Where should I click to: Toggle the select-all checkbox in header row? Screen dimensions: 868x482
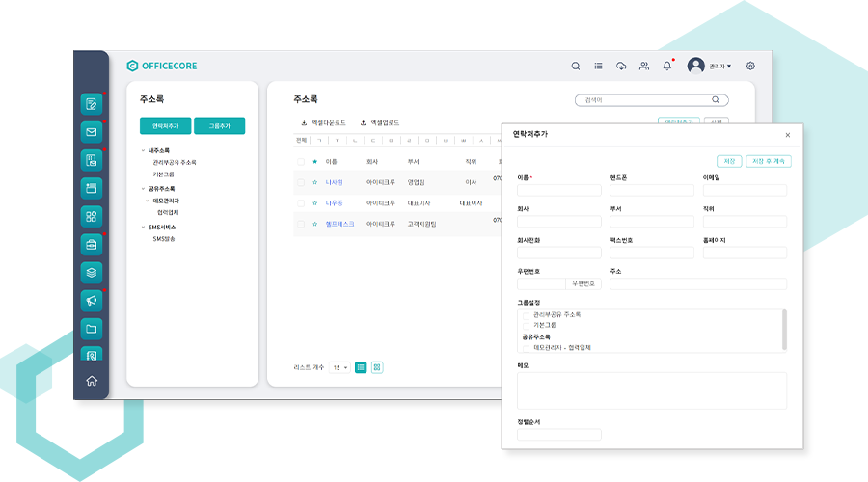pos(301,162)
